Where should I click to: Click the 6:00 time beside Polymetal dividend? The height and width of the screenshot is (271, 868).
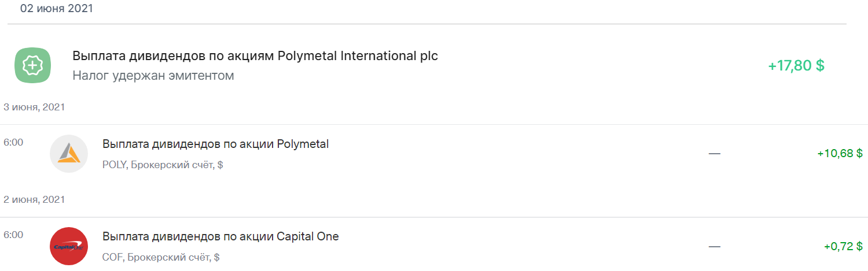point(13,142)
